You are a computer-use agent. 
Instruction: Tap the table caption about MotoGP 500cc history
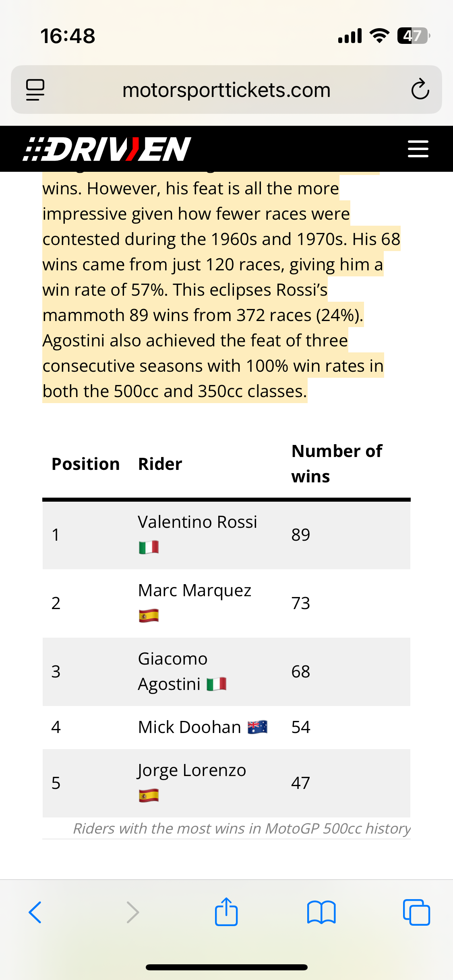coord(242,829)
